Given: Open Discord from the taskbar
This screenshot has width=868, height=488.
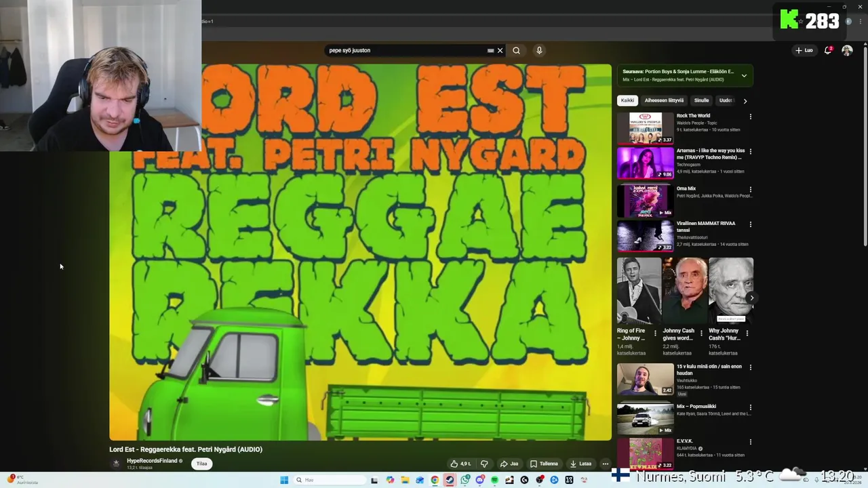Looking at the screenshot, I should [480, 480].
